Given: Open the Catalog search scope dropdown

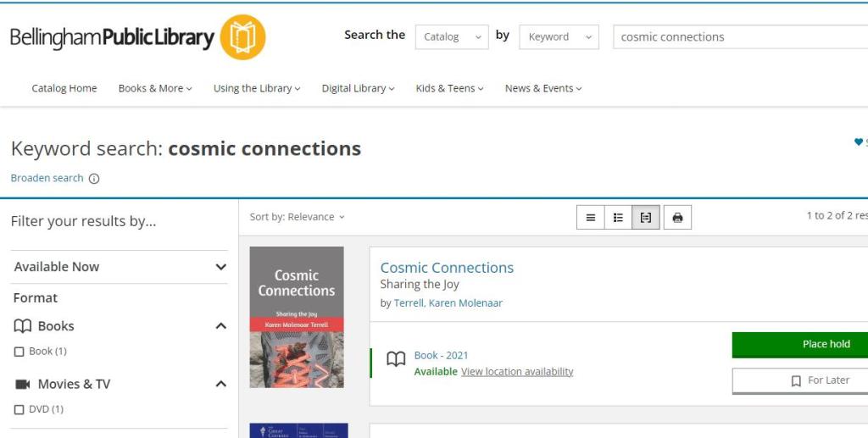Looking at the screenshot, I should point(451,37).
